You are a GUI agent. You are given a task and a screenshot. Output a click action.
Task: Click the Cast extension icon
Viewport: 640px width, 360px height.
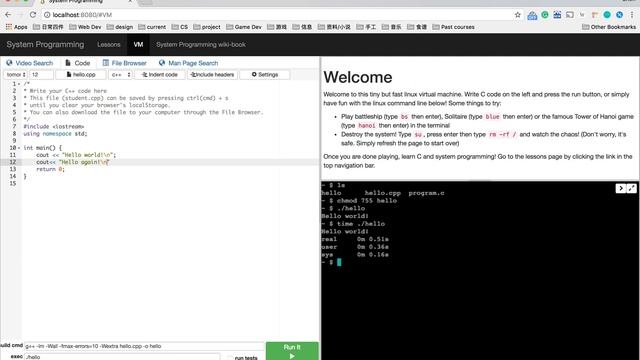(x=570, y=15)
